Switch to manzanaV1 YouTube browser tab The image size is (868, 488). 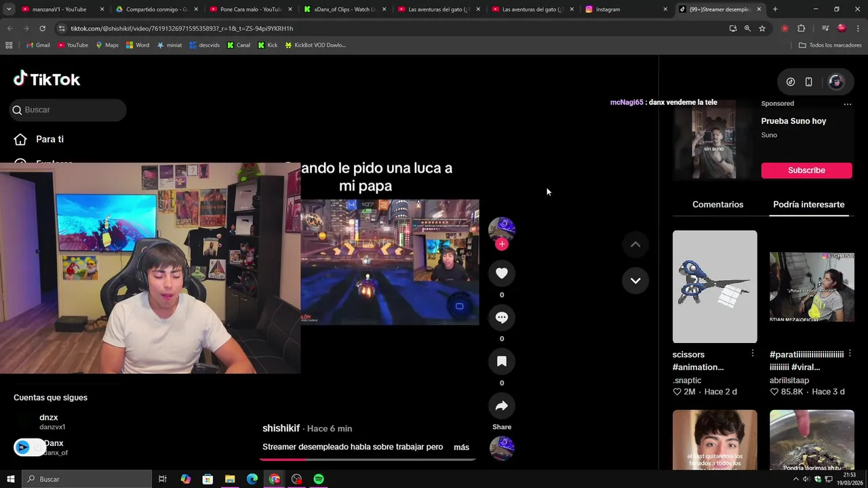[61, 9]
